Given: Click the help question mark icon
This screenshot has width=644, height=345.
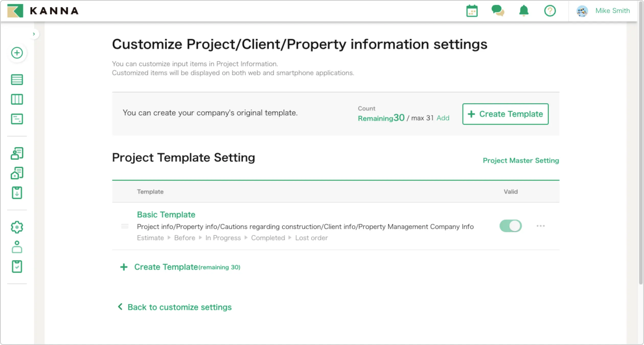Looking at the screenshot, I should pos(550,11).
